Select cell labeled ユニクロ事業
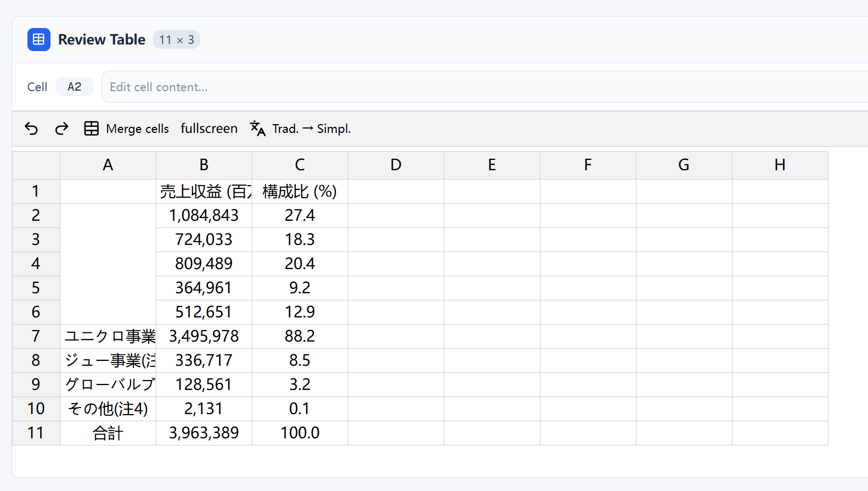Image resolution: width=868 pixels, height=491 pixels. click(x=108, y=337)
